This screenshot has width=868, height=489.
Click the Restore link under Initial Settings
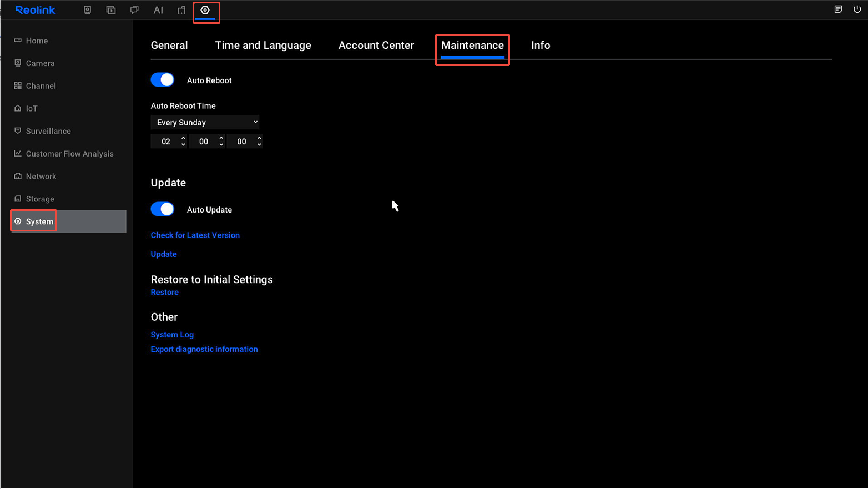click(x=165, y=293)
